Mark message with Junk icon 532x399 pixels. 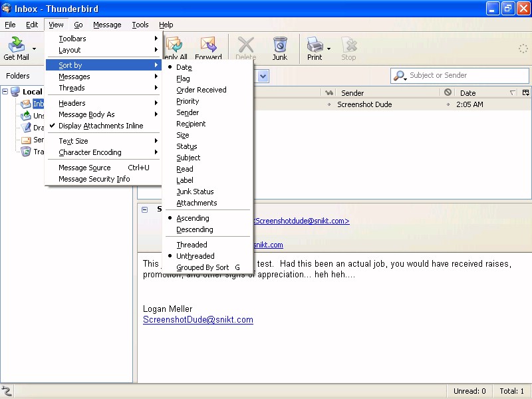(280, 44)
